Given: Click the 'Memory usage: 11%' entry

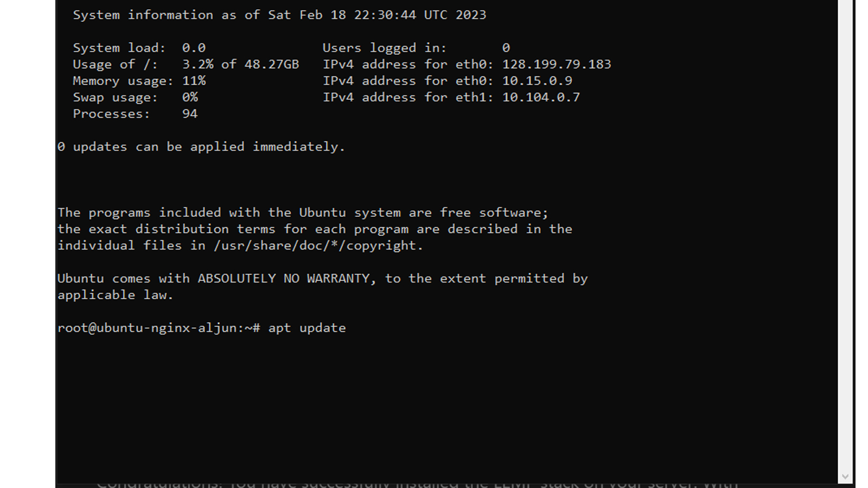Looking at the screenshot, I should [139, 81].
